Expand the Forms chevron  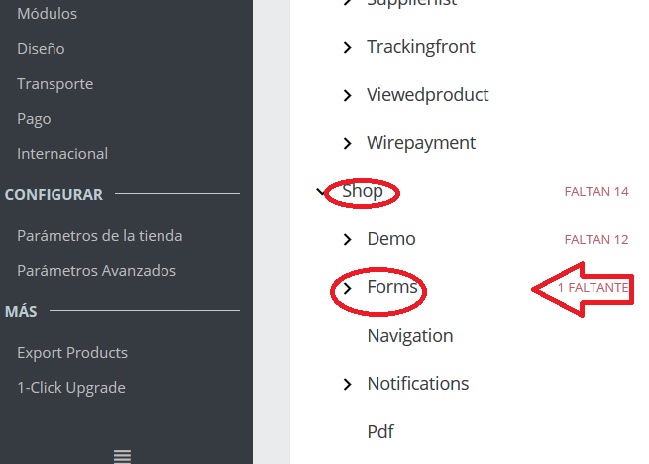[x=347, y=288]
